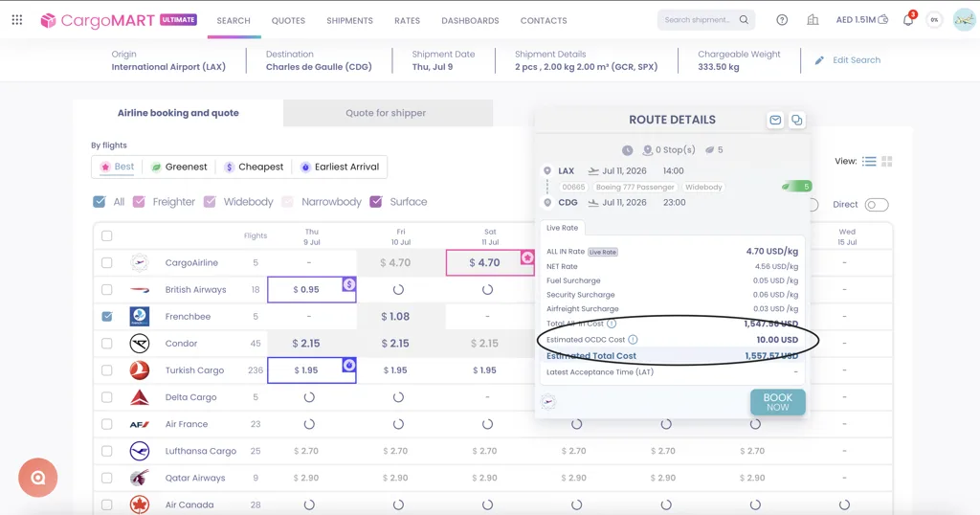
Task: Sort flights by Earliest Arrival
Action: click(340, 167)
